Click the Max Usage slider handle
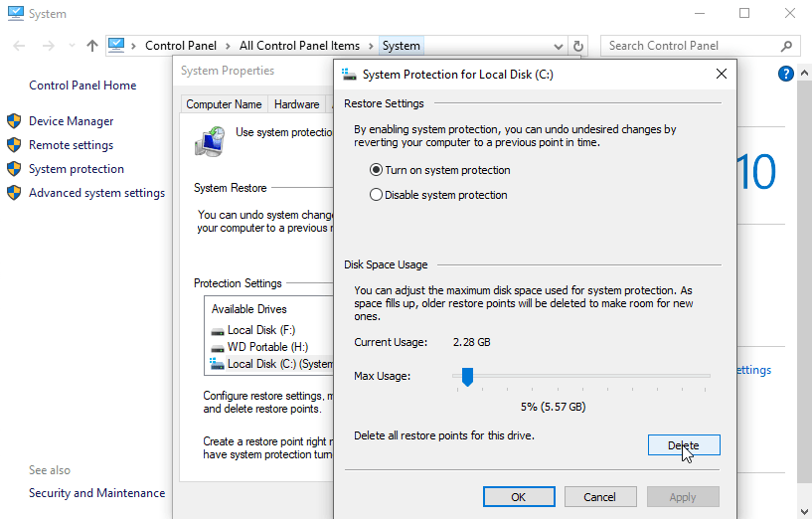 coord(467,376)
